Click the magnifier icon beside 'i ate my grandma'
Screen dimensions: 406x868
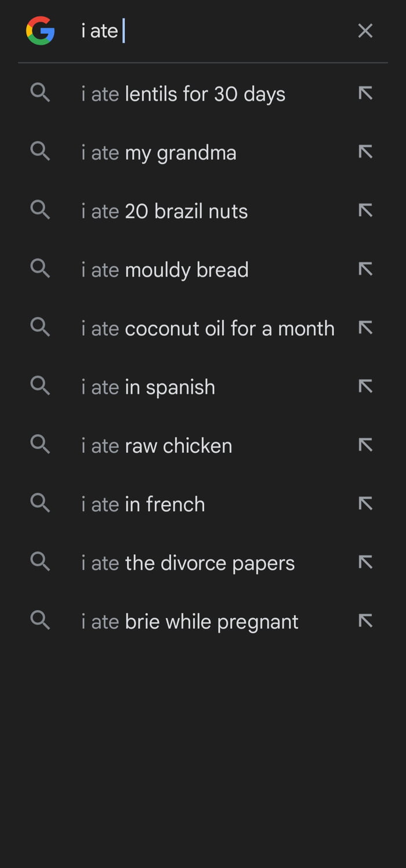(x=40, y=152)
